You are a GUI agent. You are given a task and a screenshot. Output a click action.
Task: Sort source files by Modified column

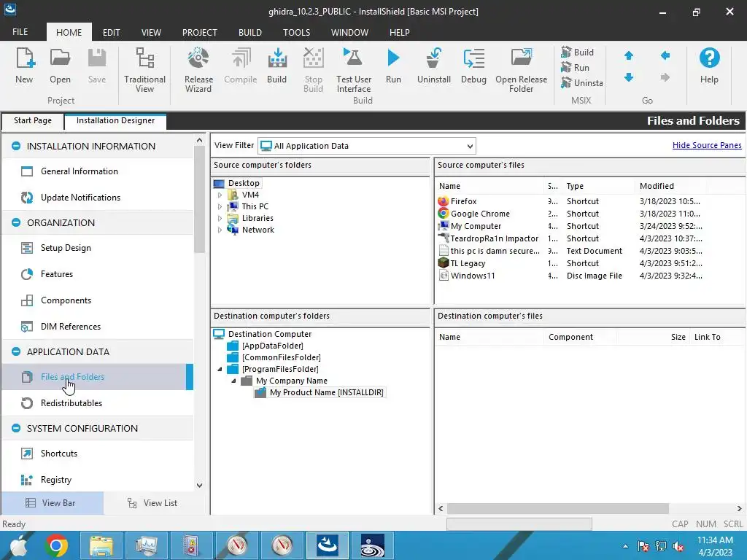pos(671,186)
